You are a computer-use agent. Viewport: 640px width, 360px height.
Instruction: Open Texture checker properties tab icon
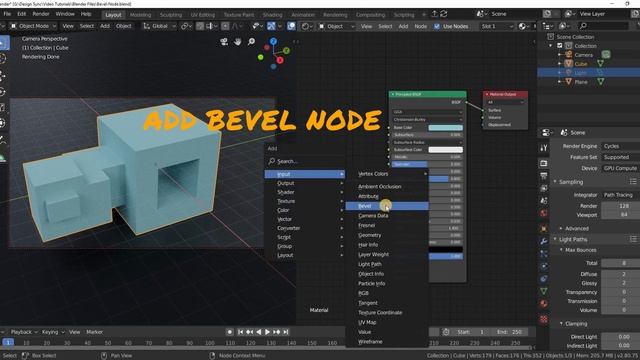pos(544,319)
